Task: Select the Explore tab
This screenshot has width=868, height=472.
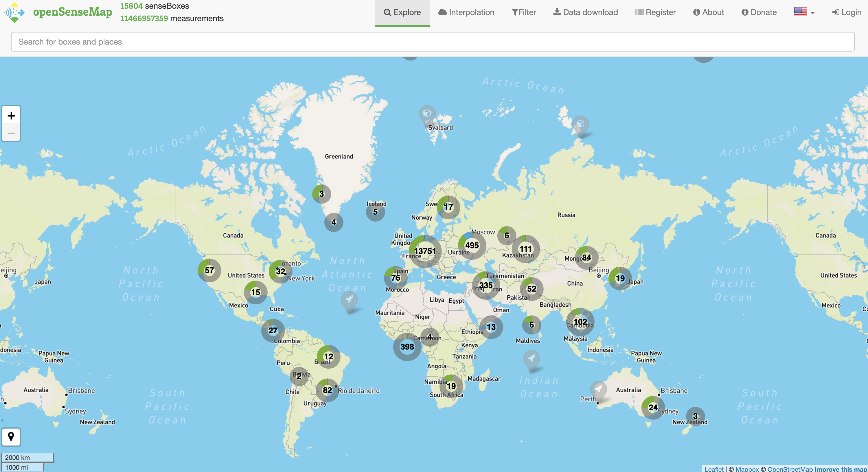Action: (x=402, y=12)
